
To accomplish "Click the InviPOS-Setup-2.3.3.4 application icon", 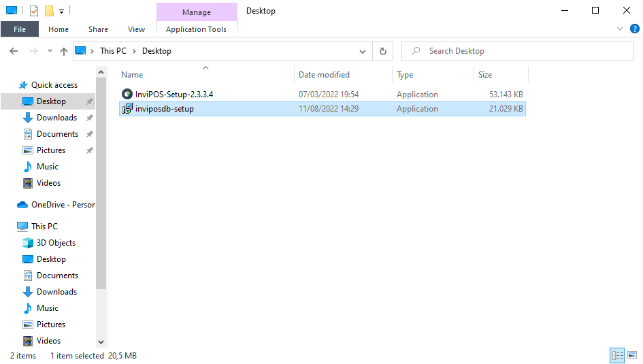I will pos(127,95).
